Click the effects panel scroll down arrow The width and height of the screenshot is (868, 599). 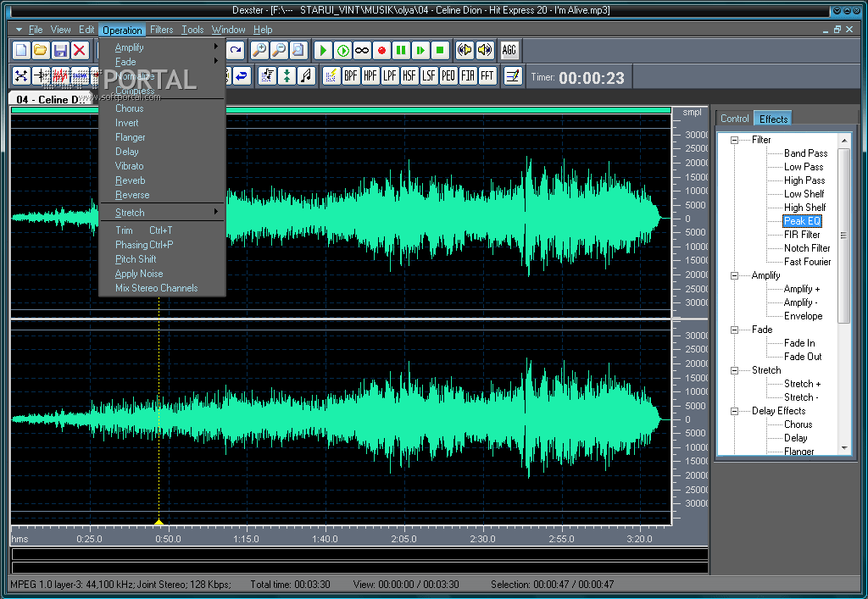(x=844, y=448)
